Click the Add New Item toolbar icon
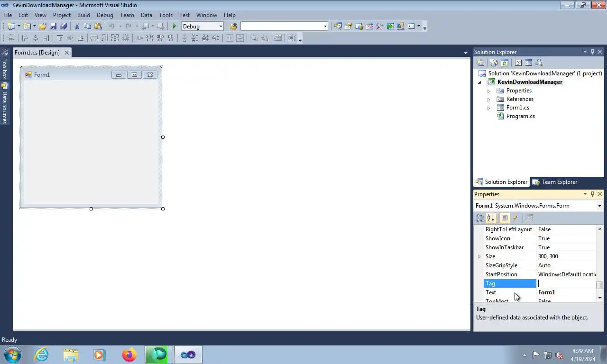 pyautogui.click(x=27, y=26)
